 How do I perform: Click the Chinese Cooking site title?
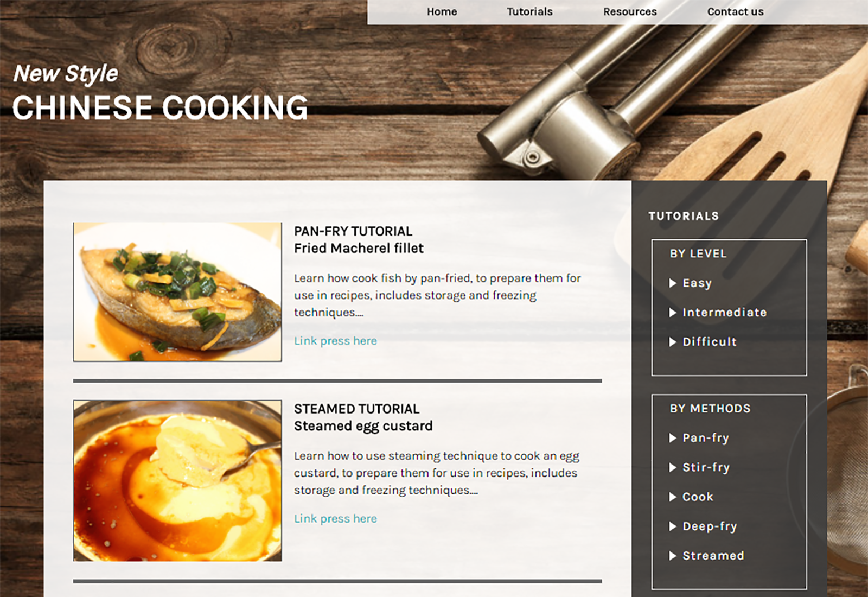click(x=160, y=107)
